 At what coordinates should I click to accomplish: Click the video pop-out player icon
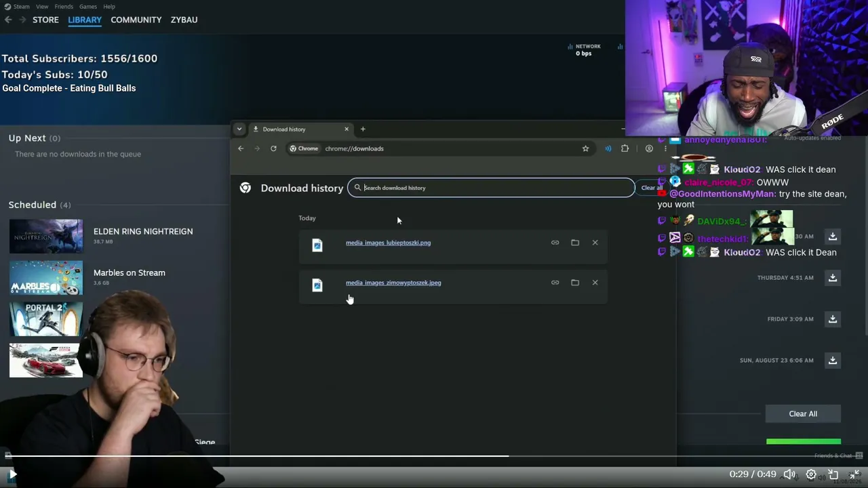[833, 474]
